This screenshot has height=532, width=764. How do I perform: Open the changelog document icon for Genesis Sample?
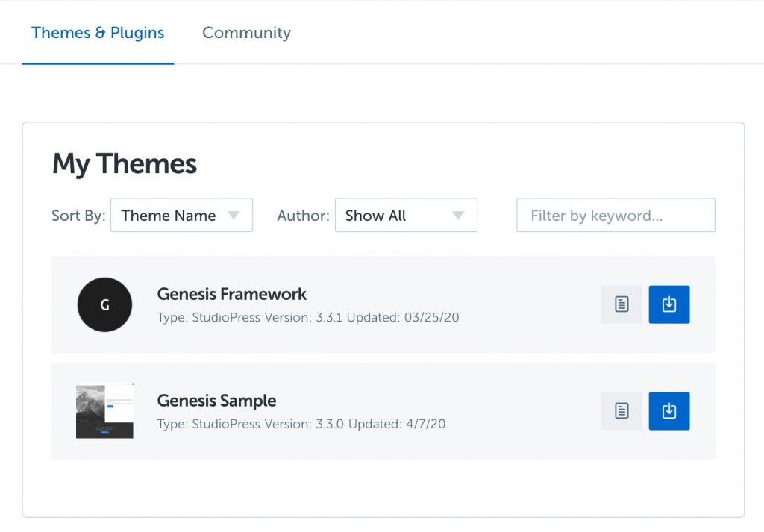(621, 411)
